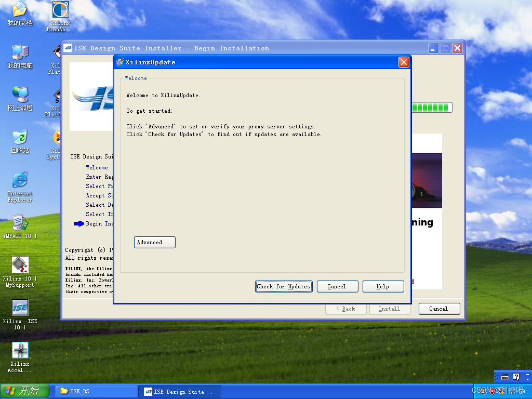Screen dimensions: 532x399
Task: Launch iMPACT 10.1 desktop icon
Action: click(x=20, y=227)
